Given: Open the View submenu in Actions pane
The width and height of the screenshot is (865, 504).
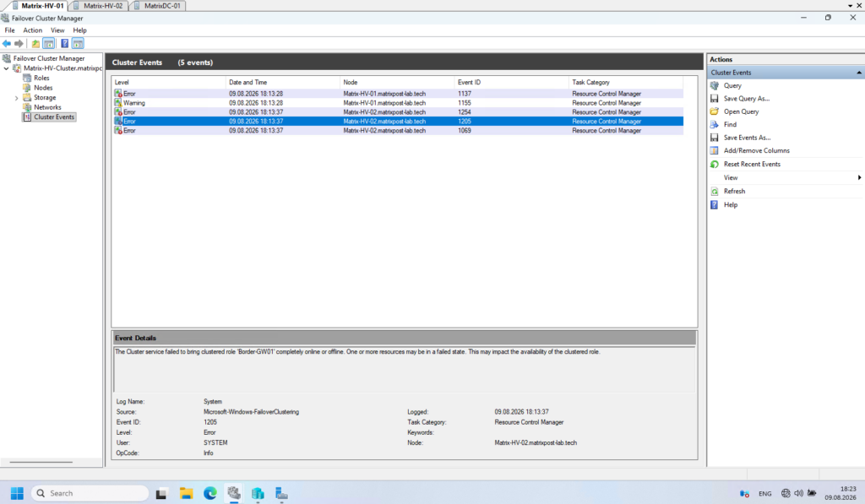Looking at the screenshot, I should [786, 177].
